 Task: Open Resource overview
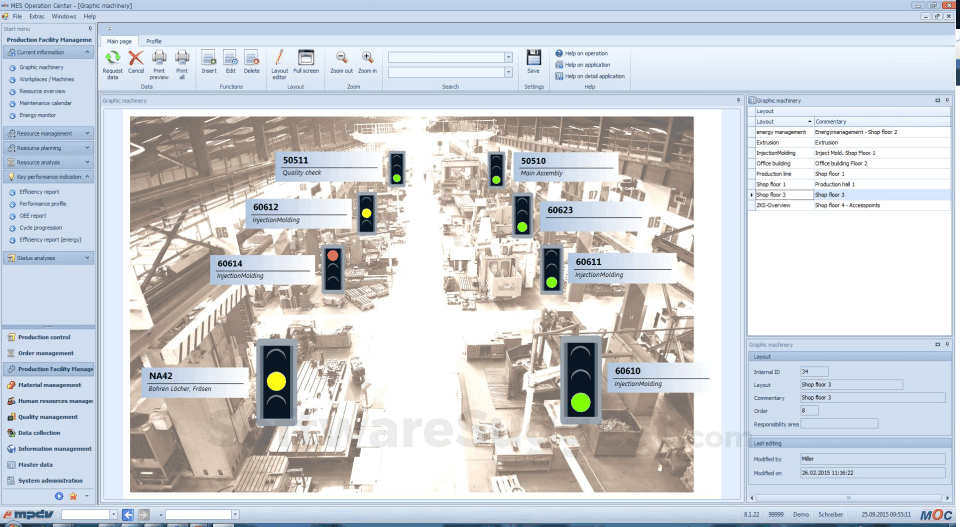point(42,91)
